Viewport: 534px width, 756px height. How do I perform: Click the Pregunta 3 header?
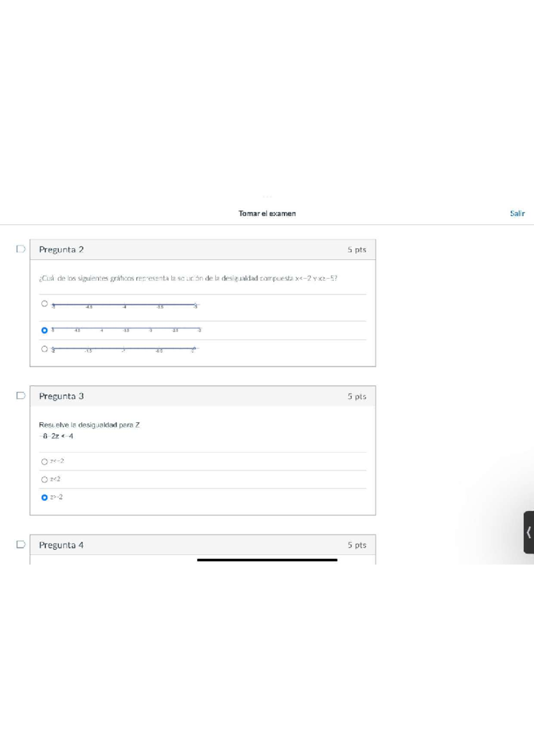(x=61, y=396)
